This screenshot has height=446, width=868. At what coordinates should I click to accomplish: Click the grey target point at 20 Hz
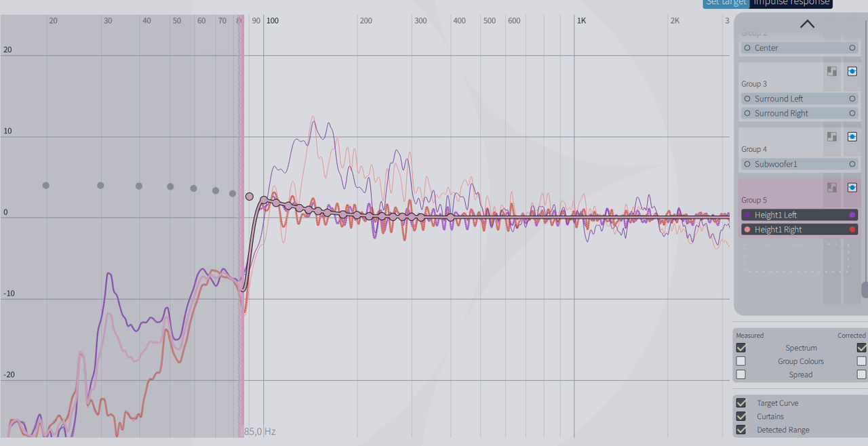[x=46, y=185]
